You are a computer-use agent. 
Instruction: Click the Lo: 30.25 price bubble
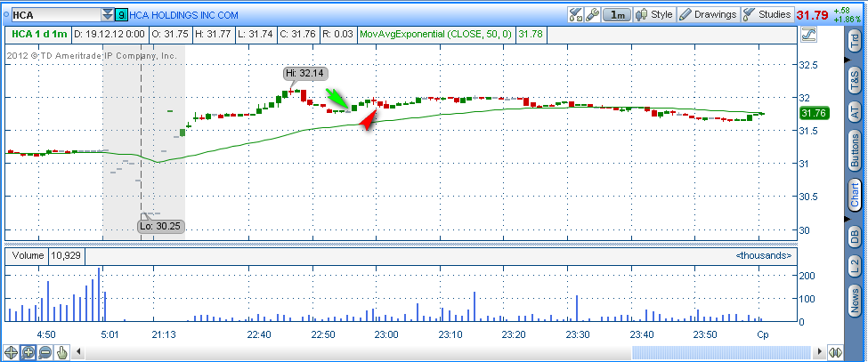(x=160, y=226)
